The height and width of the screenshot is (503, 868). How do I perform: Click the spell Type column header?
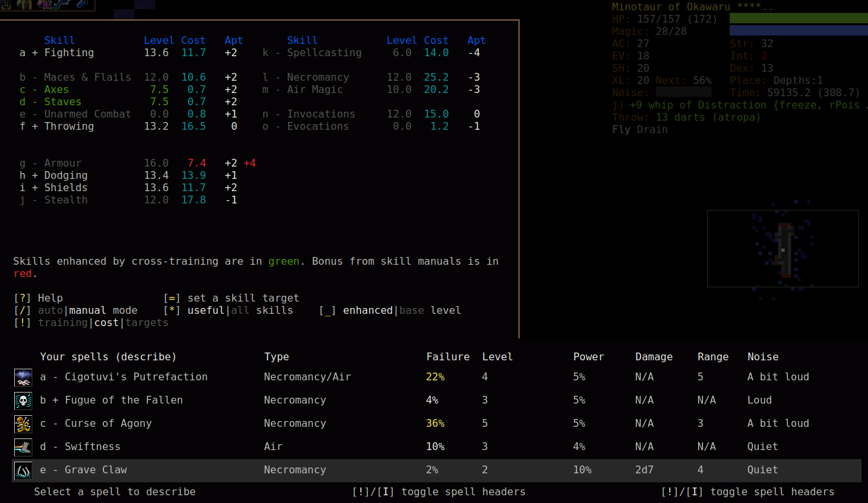[x=277, y=357]
